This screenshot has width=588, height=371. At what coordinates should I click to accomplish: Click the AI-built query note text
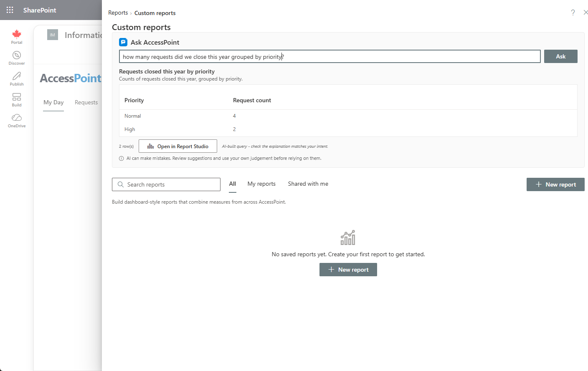coord(275,146)
